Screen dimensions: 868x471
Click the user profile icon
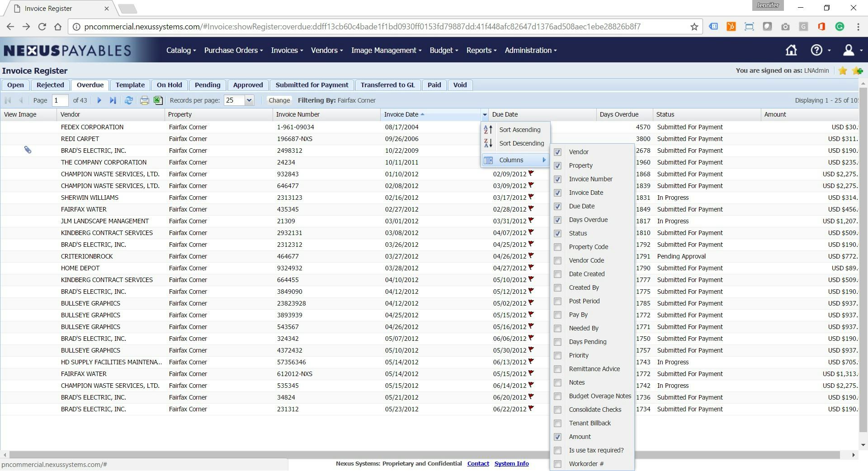click(x=848, y=50)
